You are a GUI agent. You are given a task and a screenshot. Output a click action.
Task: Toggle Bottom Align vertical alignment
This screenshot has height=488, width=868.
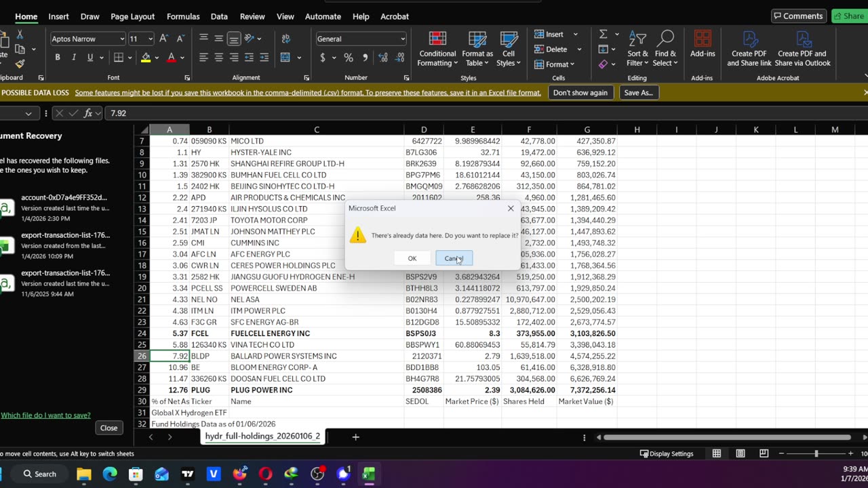(233, 39)
